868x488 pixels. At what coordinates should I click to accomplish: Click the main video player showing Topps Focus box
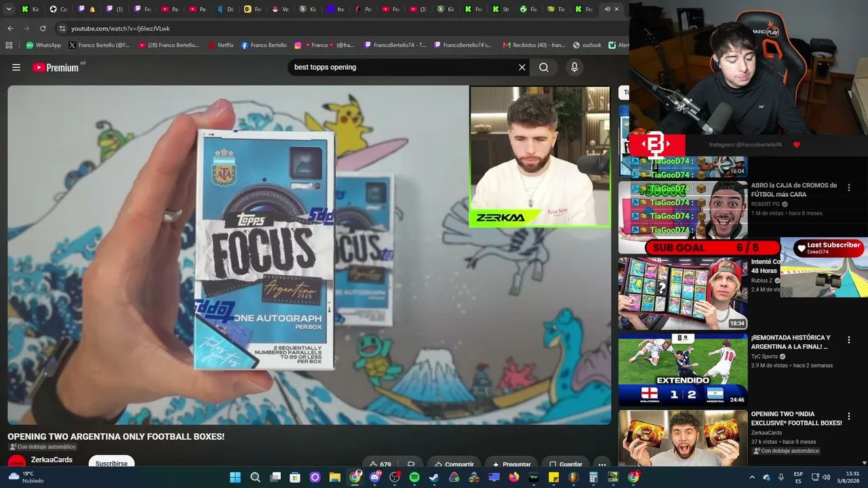(x=309, y=255)
